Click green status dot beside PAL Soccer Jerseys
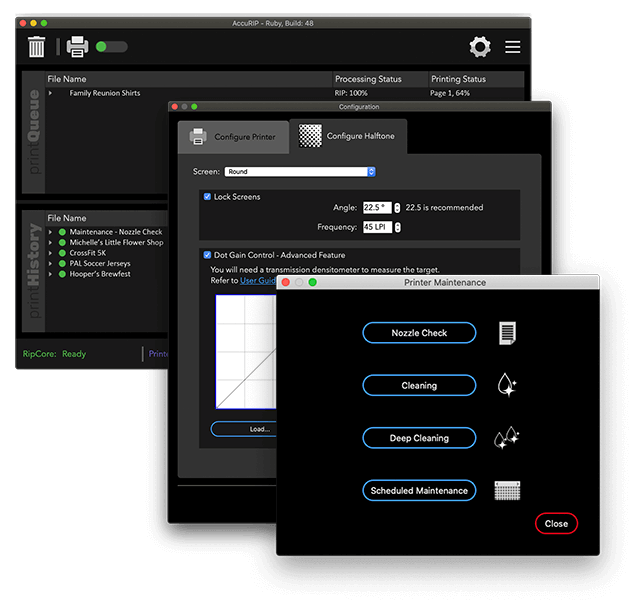The image size is (631, 600). point(62,264)
